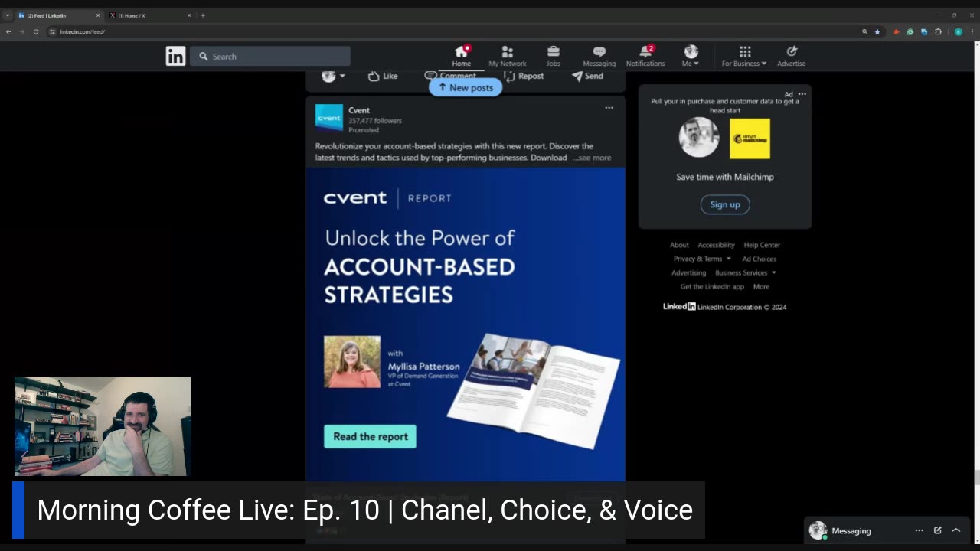This screenshot has width=980, height=551.
Task: Open the Grammarly extension icon
Action: point(910,31)
